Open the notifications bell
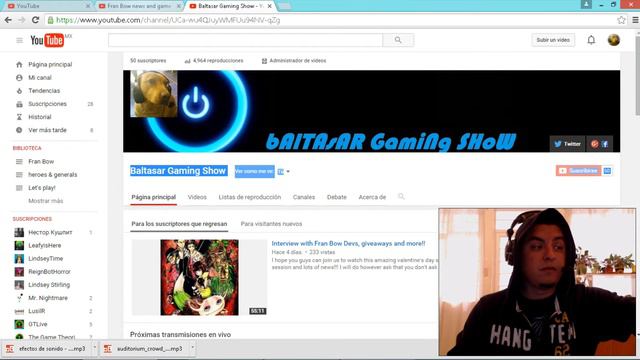Screen dimensions: 640x360 coord(591,40)
